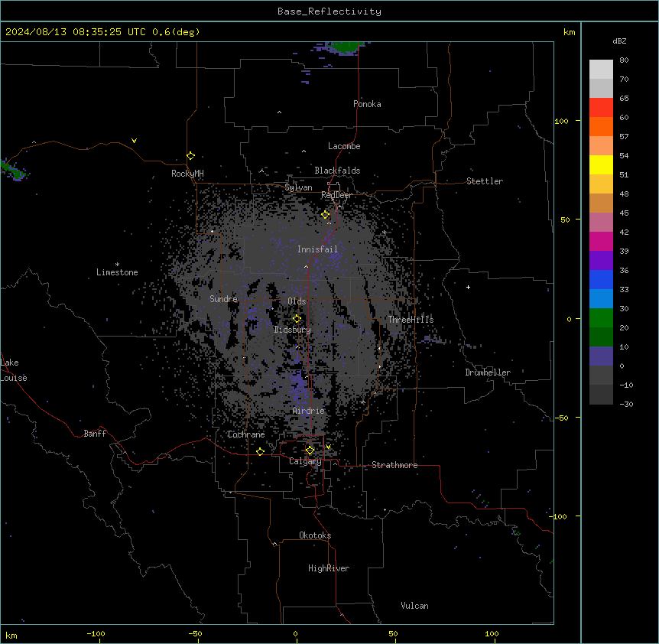Select the dusty pink swatch near 45 dBZ
The width and height of the screenshot is (659, 644).
tap(601, 223)
